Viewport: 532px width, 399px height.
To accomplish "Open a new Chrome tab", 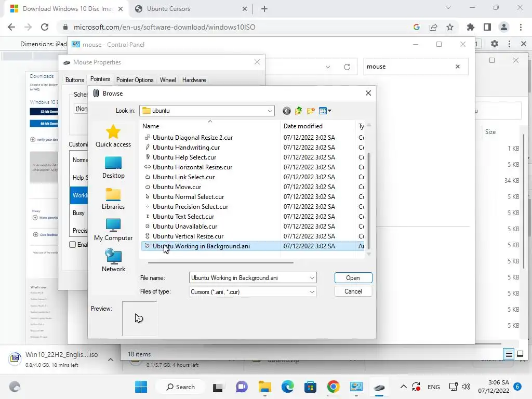I will [264, 9].
